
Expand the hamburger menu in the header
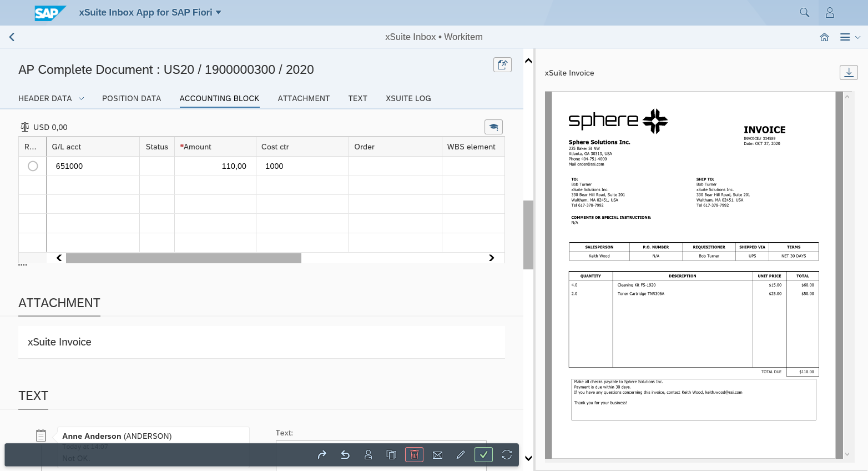point(849,37)
